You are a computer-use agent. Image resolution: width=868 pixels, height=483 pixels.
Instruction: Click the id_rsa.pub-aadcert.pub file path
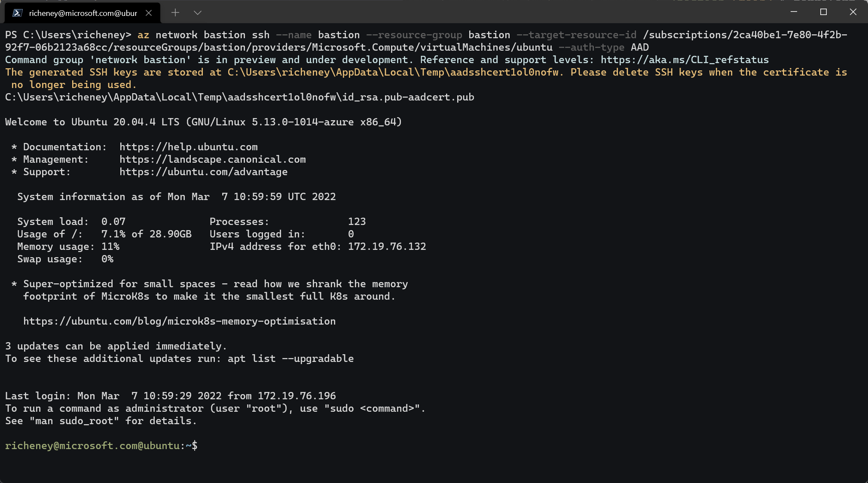(239, 97)
